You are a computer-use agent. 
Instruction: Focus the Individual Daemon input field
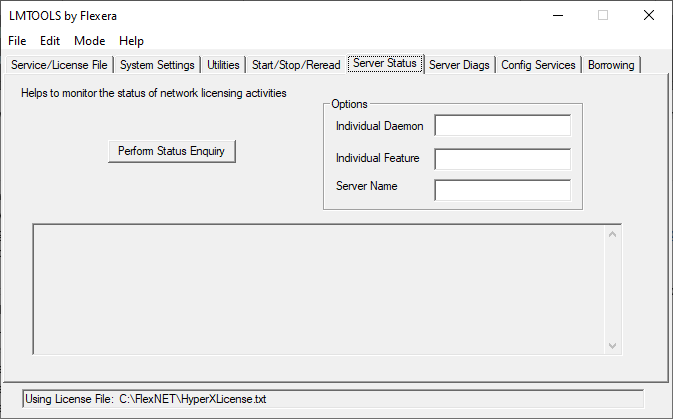tap(503, 125)
